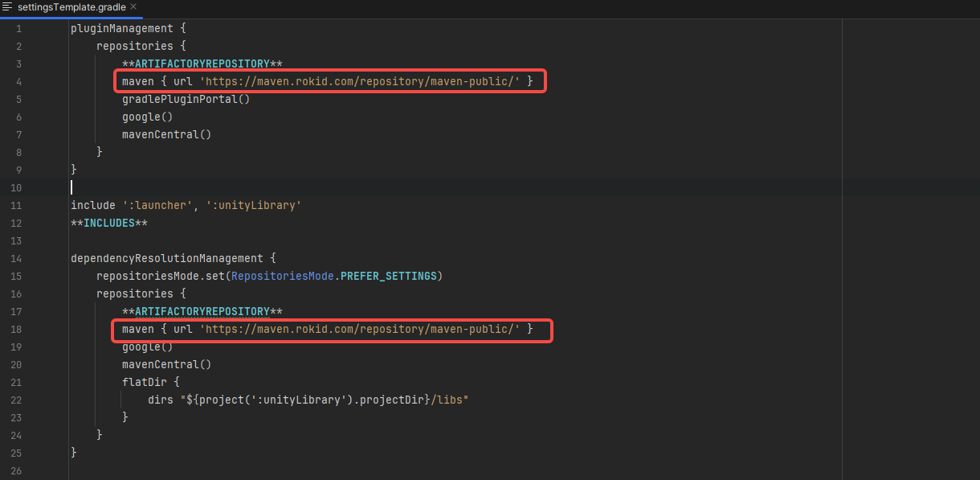980x480 pixels.
Task: Click PREFER_SETTINGS constant on line 15
Action: (388, 276)
